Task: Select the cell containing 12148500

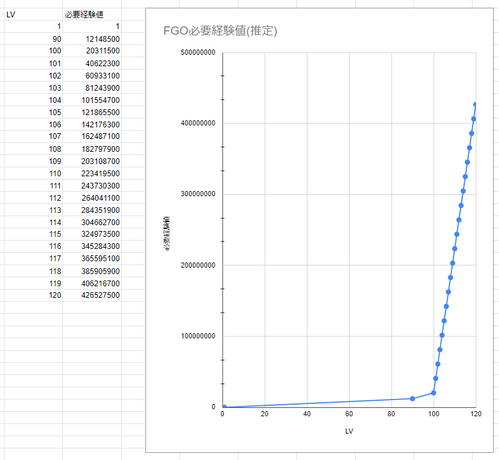Action: [92, 39]
